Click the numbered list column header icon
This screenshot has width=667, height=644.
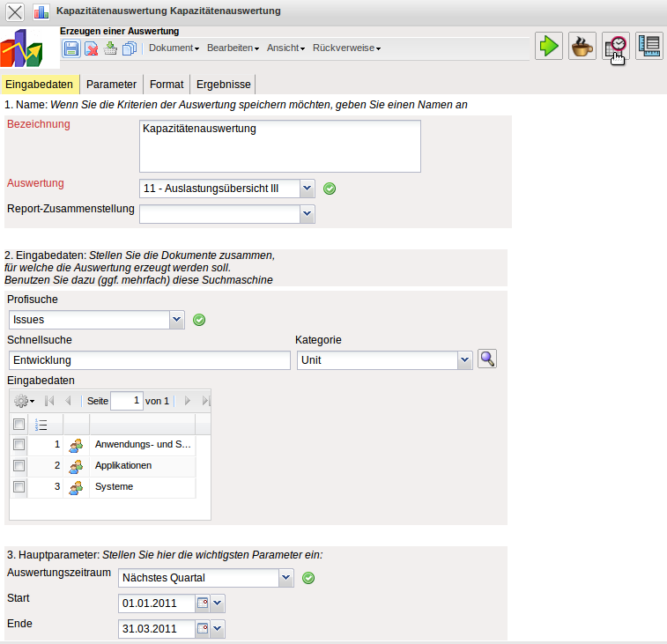pyautogui.click(x=41, y=425)
